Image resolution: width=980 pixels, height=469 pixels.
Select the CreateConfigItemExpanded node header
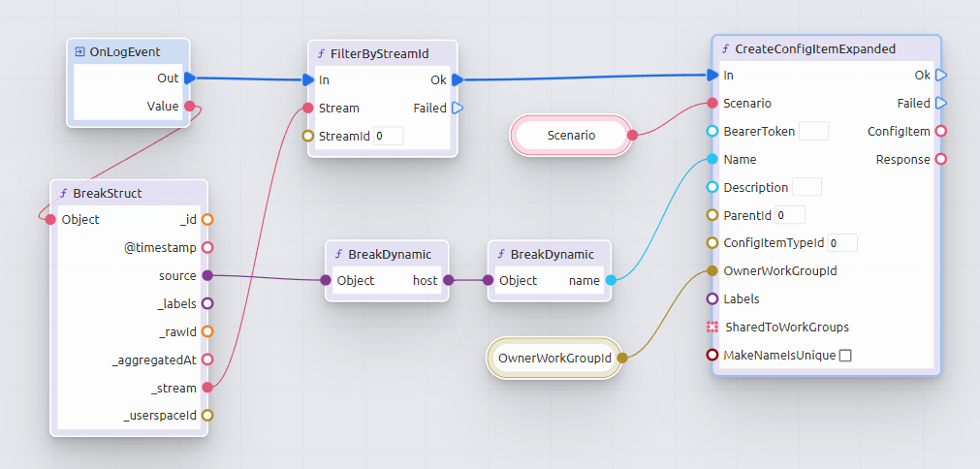point(814,48)
